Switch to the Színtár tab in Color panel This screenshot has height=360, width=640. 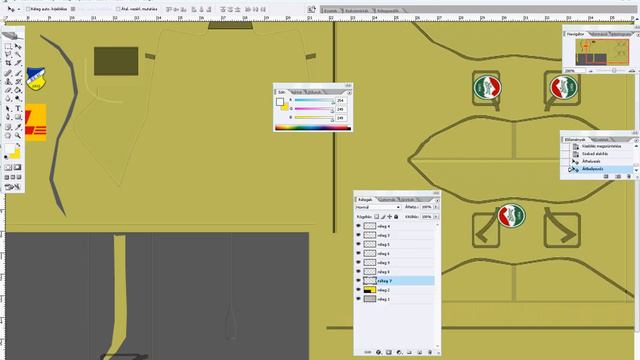(x=297, y=92)
